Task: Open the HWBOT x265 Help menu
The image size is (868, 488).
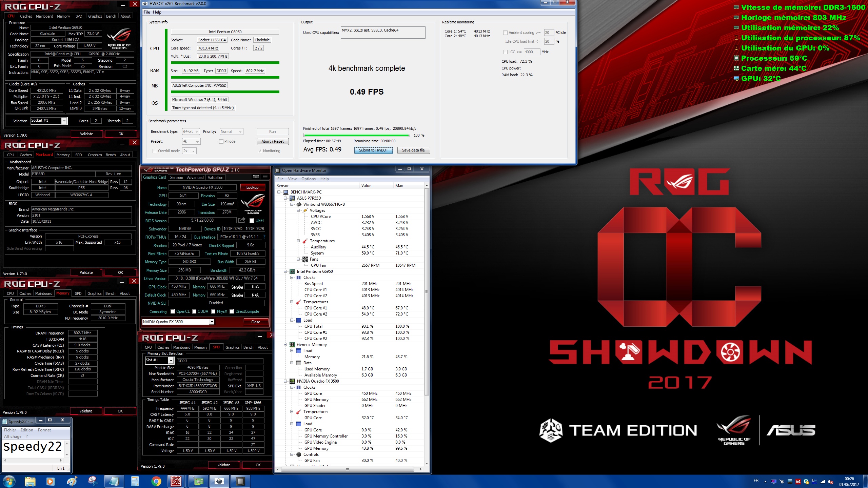Action: pyautogui.click(x=157, y=12)
